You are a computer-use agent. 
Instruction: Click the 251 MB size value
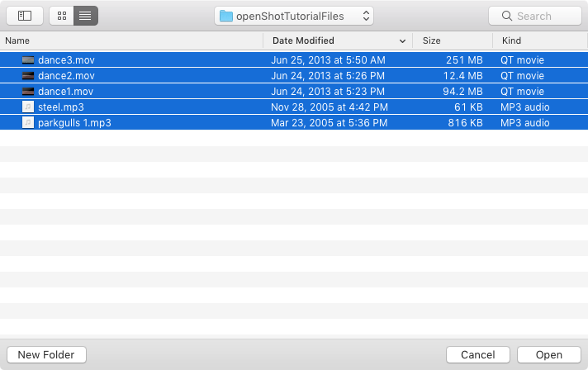(x=464, y=60)
